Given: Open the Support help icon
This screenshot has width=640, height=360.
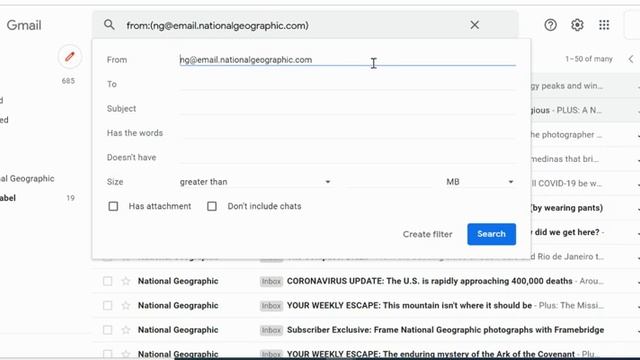Looking at the screenshot, I should (x=550, y=25).
